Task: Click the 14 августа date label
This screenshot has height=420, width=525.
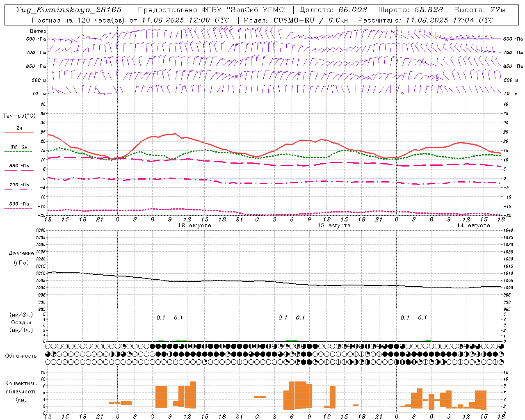Action: coord(473,226)
